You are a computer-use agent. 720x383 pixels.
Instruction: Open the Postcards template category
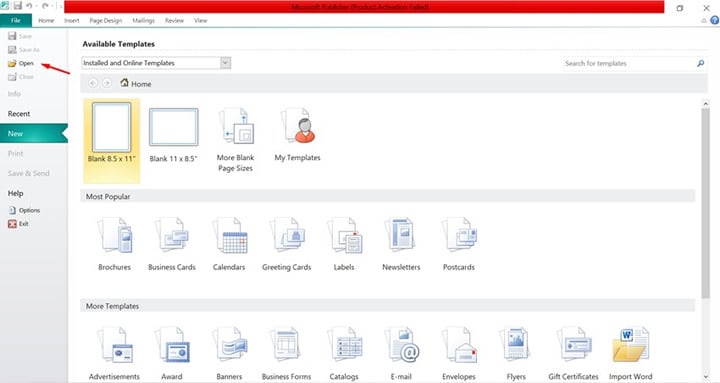pos(459,245)
